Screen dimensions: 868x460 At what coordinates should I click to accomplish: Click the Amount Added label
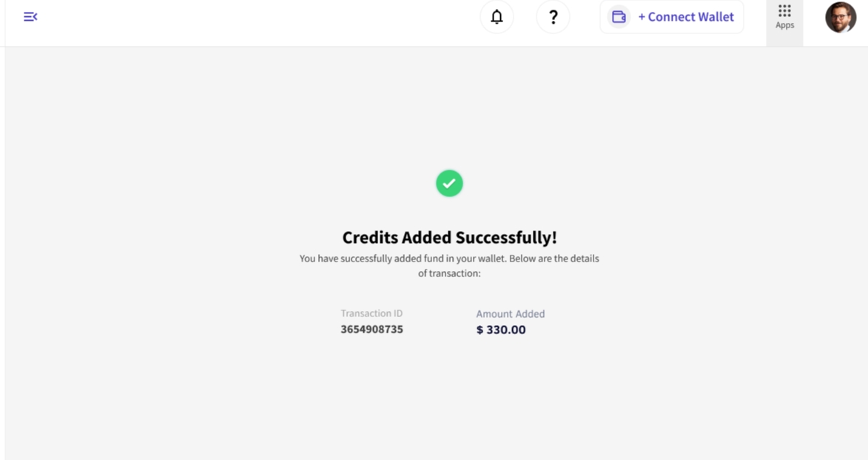pos(510,314)
